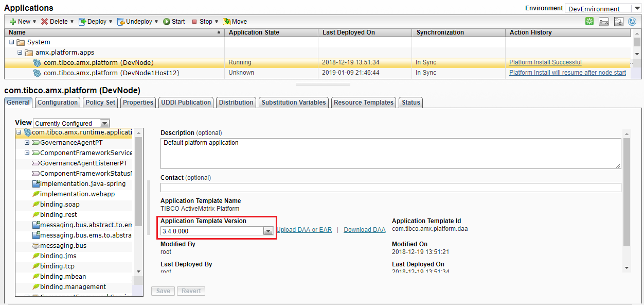Screen dimensions: 644x305
Task: Click the Undeploy toolbar icon
Action: click(121, 22)
